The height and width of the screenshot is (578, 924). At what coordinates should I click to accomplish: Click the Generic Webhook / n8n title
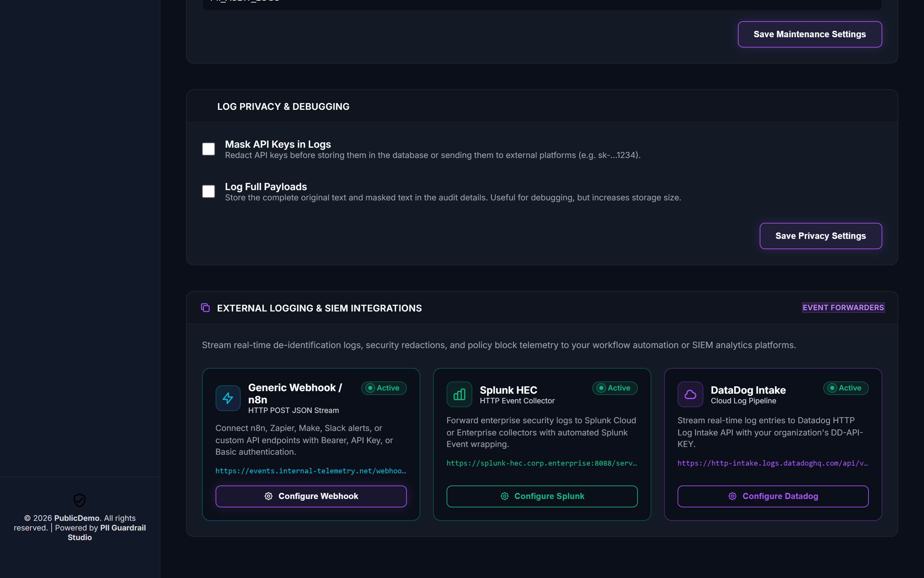(295, 393)
